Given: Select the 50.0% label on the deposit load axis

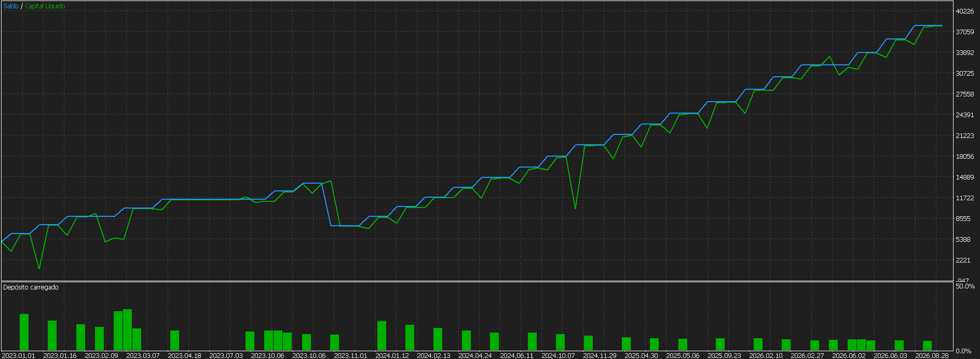Looking at the screenshot, I should click(x=965, y=286).
